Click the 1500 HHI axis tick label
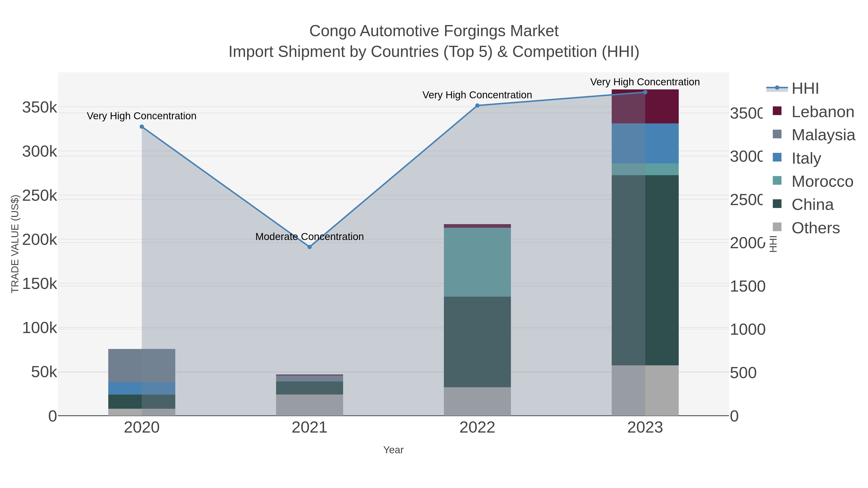868x488 pixels. [748, 286]
